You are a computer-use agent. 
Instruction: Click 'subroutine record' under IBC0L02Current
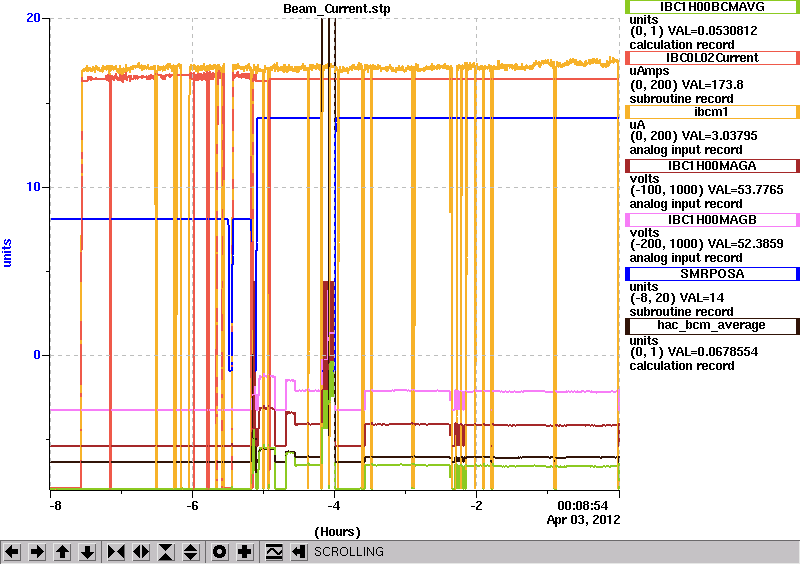(x=681, y=99)
